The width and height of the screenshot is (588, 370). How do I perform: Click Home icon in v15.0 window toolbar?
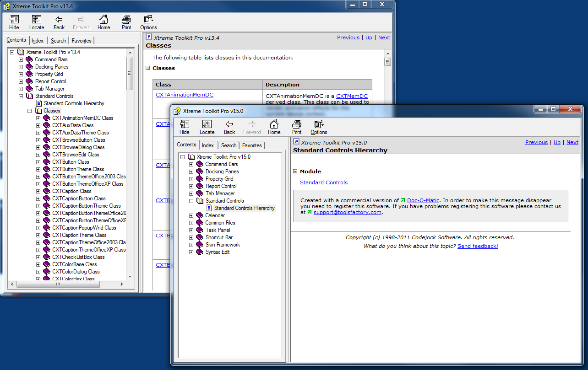click(x=274, y=124)
